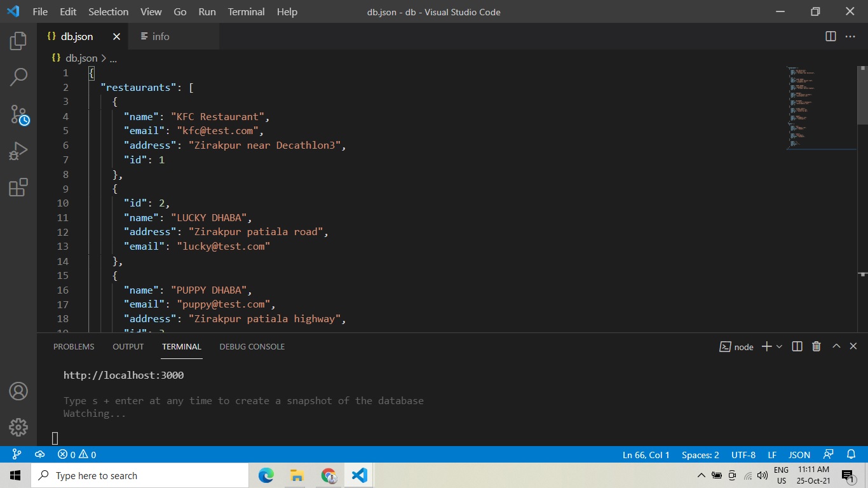
Task: Click Spaces: 2 indentation setting
Action: click(x=700, y=454)
